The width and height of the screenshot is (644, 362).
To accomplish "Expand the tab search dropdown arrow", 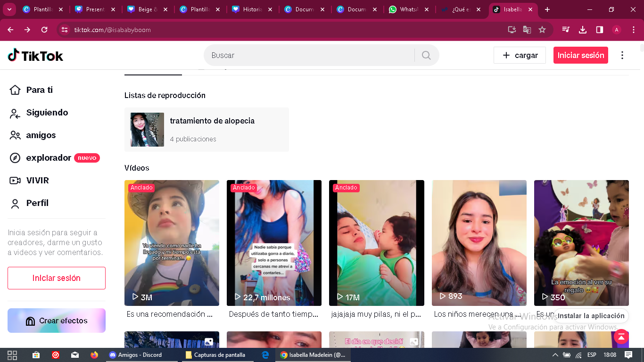I will tap(9, 9).
